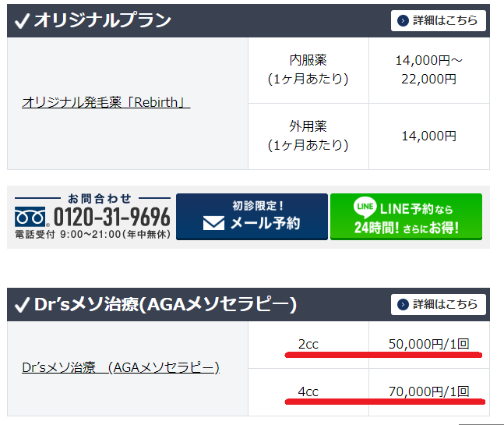Viewport: 504px width, 425px height.
Task: Click the オリジナルプラン section header
Action: coord(248,20)
